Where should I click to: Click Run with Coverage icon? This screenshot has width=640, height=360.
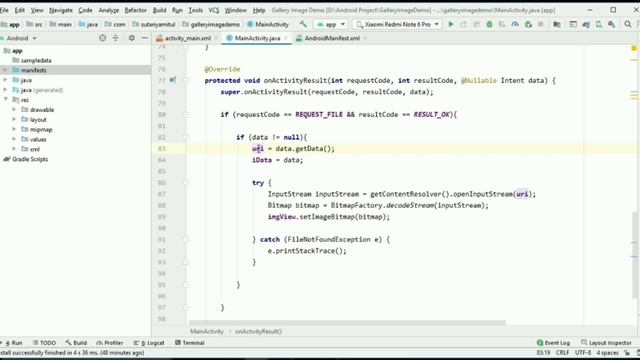[502, 24]
